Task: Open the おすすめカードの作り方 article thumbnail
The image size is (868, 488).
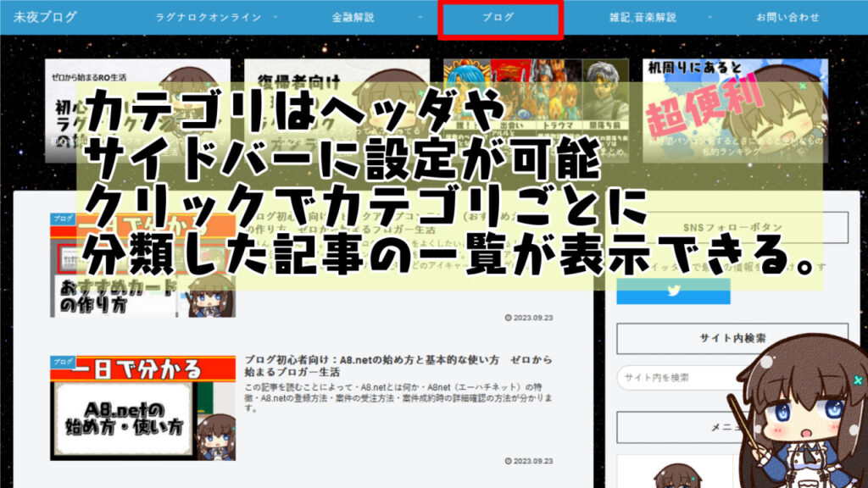Action: coord(142,265)
